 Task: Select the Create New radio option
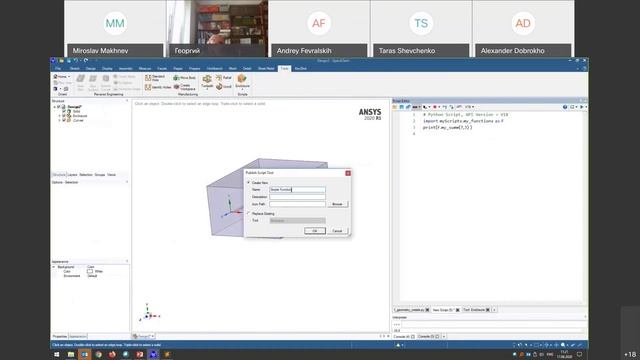pyautogui.click(x=248, y=183)
